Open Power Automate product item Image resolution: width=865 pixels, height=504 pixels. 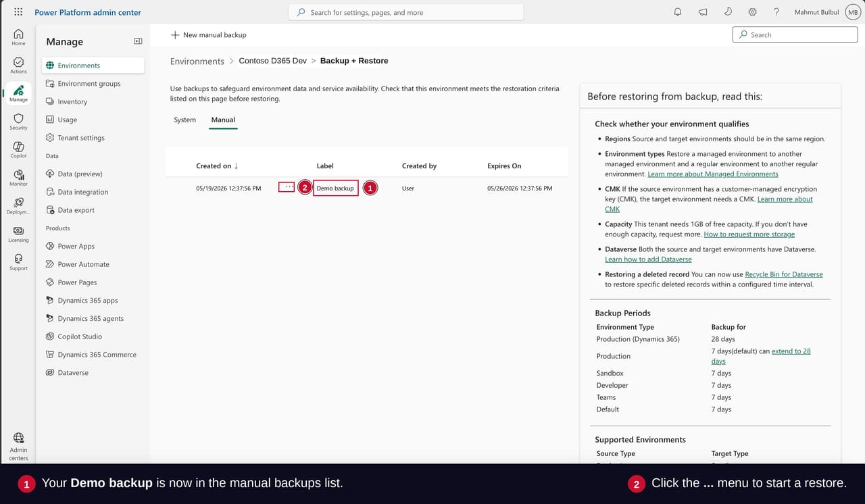(93, 264)
